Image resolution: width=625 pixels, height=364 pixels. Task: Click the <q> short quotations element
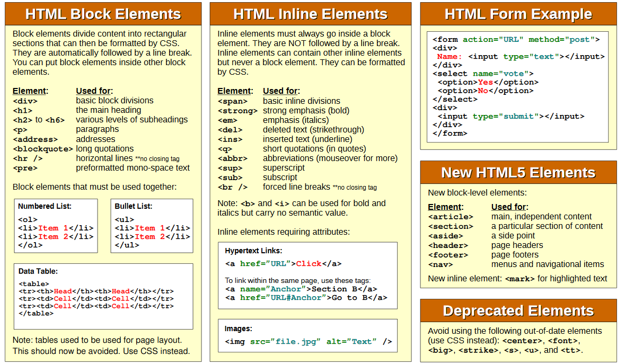click(x=225, y=149)
